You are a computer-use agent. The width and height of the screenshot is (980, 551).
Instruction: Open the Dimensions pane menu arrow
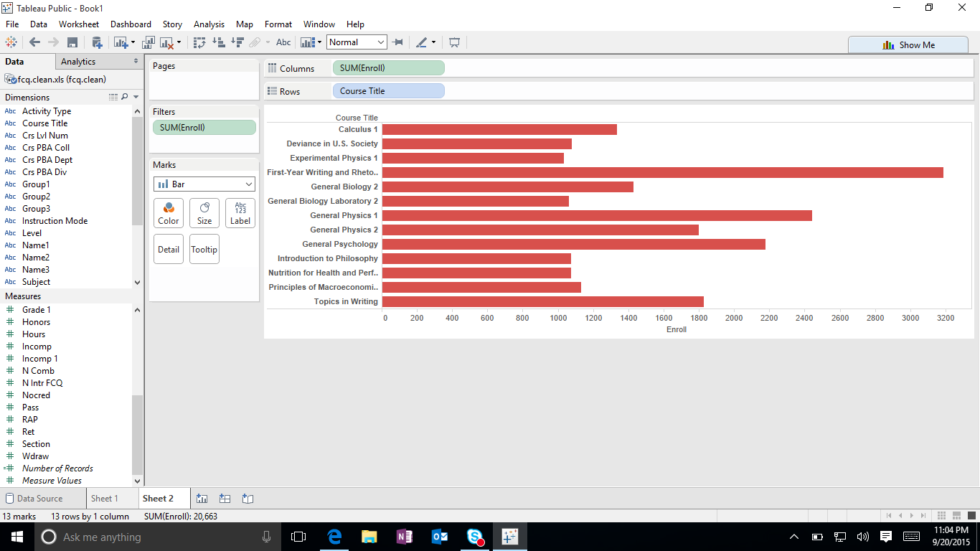[x=136, y=97]
